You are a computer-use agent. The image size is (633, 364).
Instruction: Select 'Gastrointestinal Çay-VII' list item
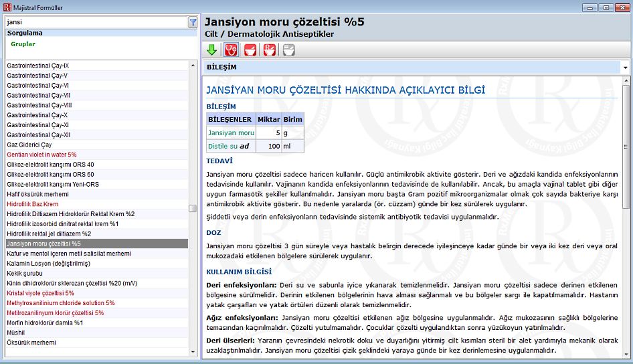pyautogui.click(x=96, y=95)
